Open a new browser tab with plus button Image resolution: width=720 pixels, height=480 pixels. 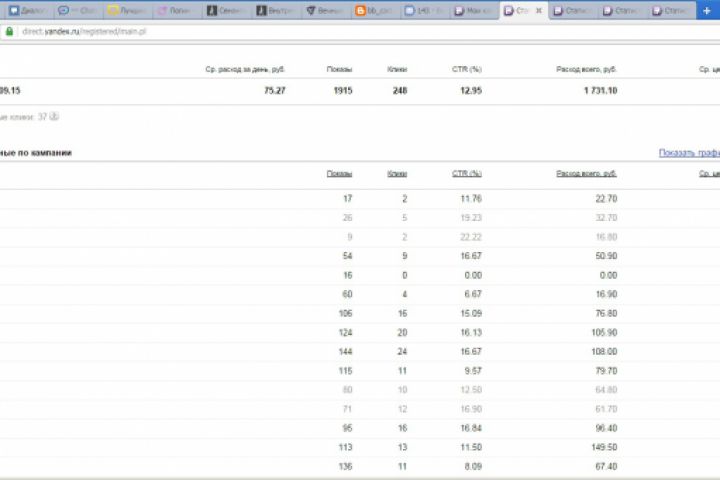(x=707, y=11)
